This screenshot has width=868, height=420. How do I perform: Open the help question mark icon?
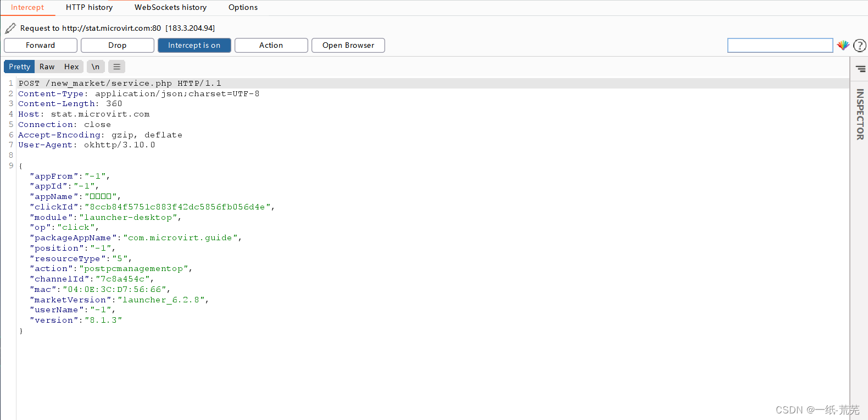[x=860, y=46]
